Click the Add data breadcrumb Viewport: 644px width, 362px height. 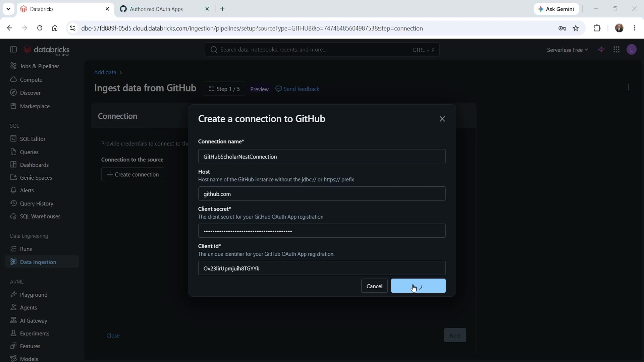105,72
